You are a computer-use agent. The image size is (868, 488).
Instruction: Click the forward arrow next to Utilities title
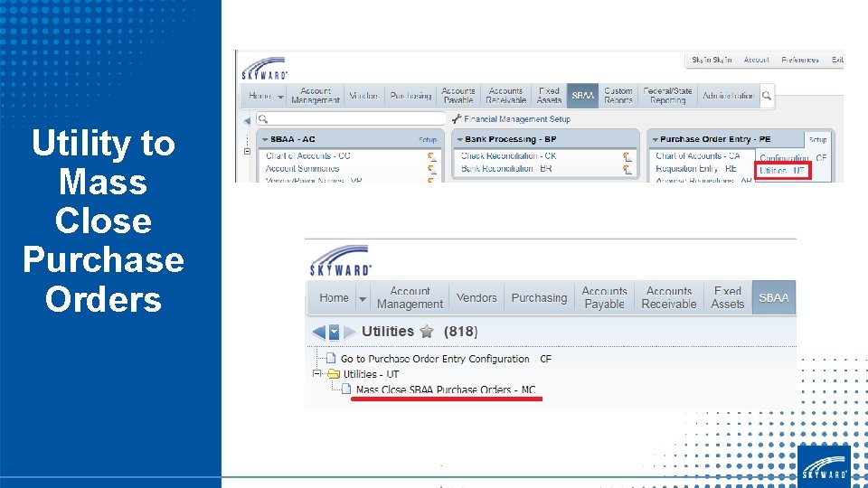tap(349, 332)
